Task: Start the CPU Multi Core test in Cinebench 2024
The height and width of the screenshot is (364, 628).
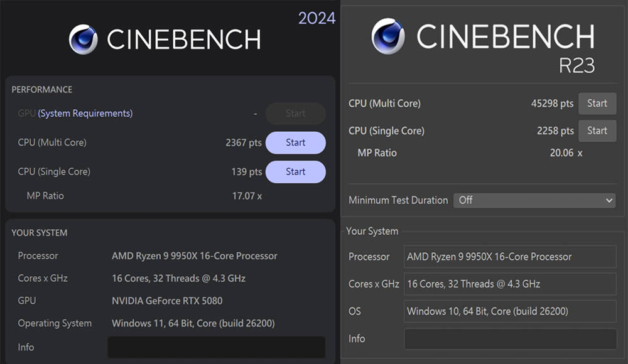Action: pos(295,142)
